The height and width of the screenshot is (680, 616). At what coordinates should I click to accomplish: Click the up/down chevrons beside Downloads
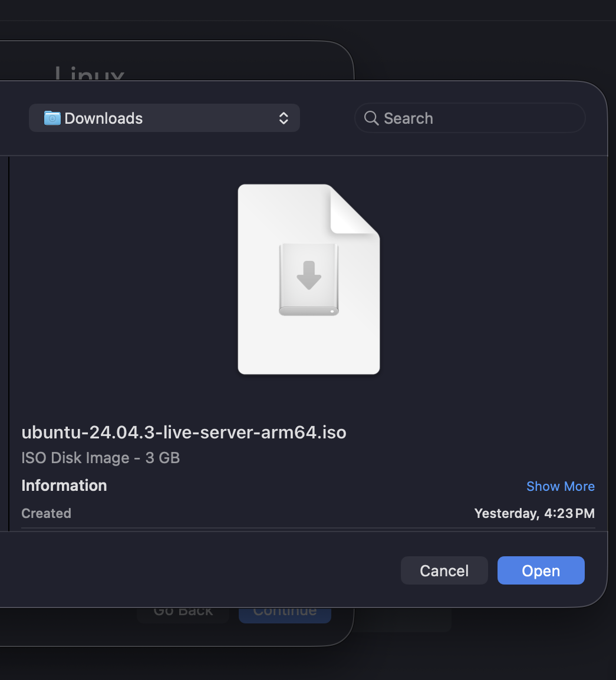click(284, 118)
